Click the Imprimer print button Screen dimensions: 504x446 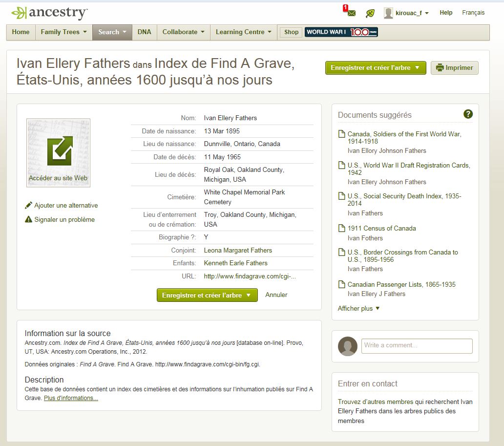(x=455, y=68)
